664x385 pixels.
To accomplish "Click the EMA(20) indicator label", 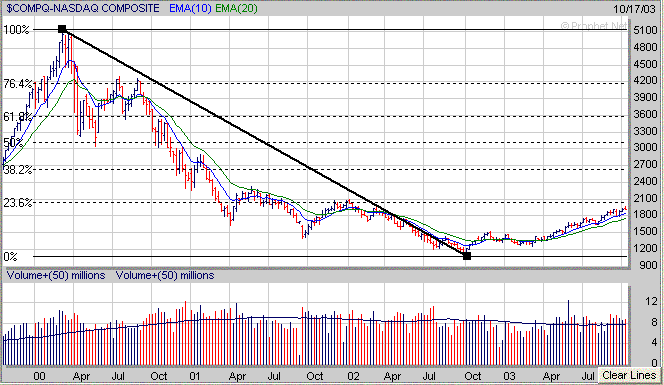I will tap(236, 8).
